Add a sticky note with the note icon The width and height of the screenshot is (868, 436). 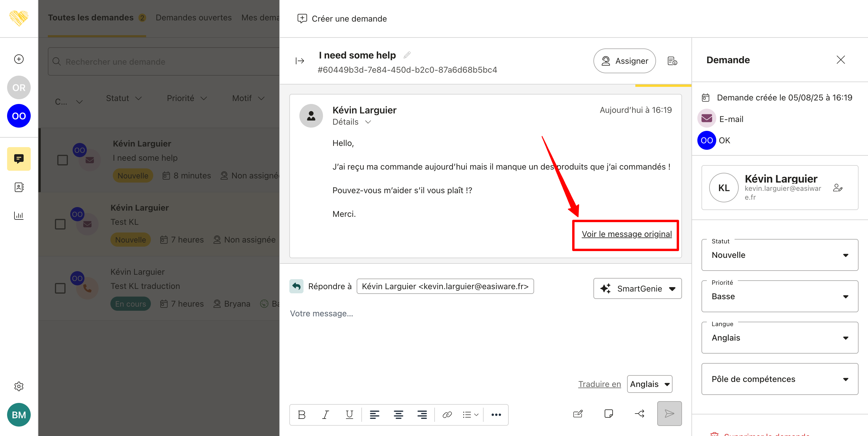[x=608, y=414]
